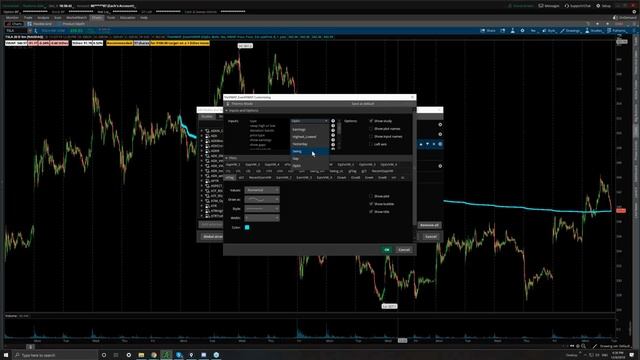Click the move-down arrow on highlighted study row
640x360 pixels.
[x=427, y=144]
